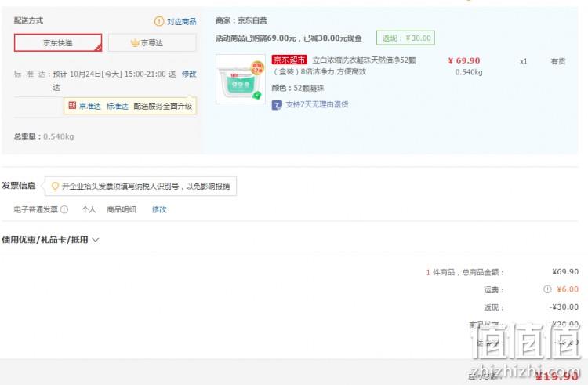Select 京尊达 delivery option
This screenshot has height=385, width=588.
pyautogui.click(x=152, y=43)
